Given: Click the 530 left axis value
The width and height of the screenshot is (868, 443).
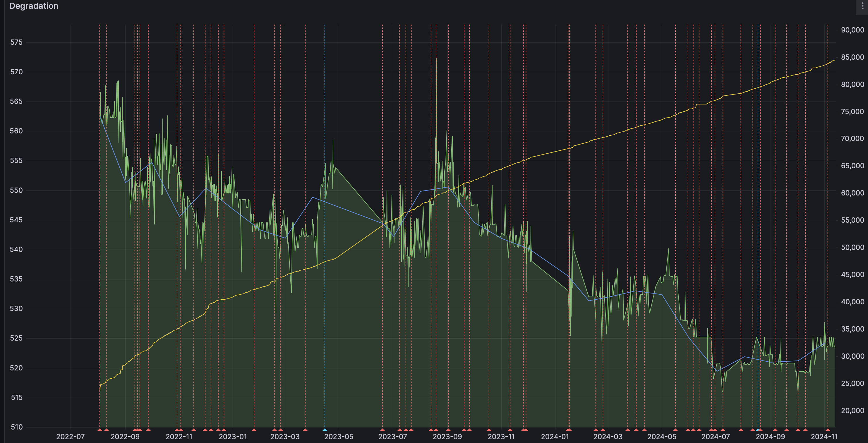Looking at the screenshot, I should tap(16, 309).
